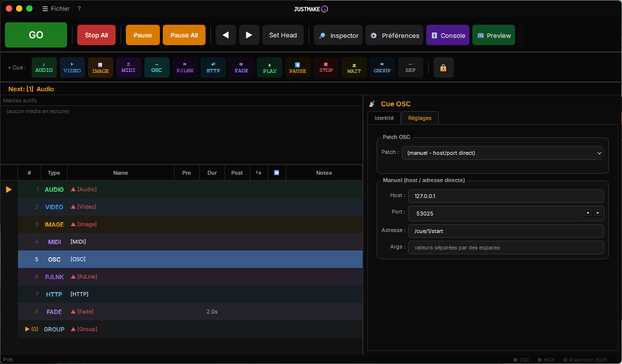The width and height of the screenshot is (622, 364).
Task: Open the Fichier menu
Action: pyautogui.click(x=56, y=9)
